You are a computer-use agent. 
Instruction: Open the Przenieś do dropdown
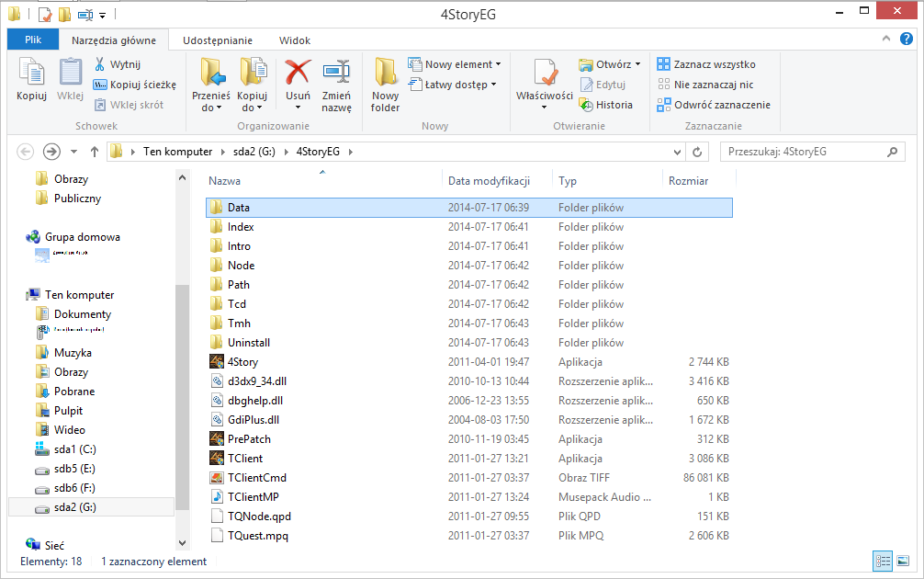click(x=211, y=101)
